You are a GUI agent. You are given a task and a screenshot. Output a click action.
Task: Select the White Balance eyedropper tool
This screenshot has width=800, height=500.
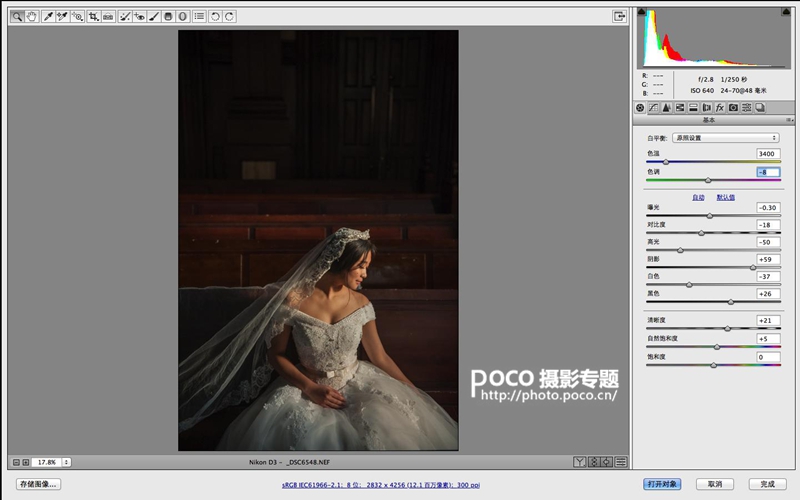click(48, 16)
